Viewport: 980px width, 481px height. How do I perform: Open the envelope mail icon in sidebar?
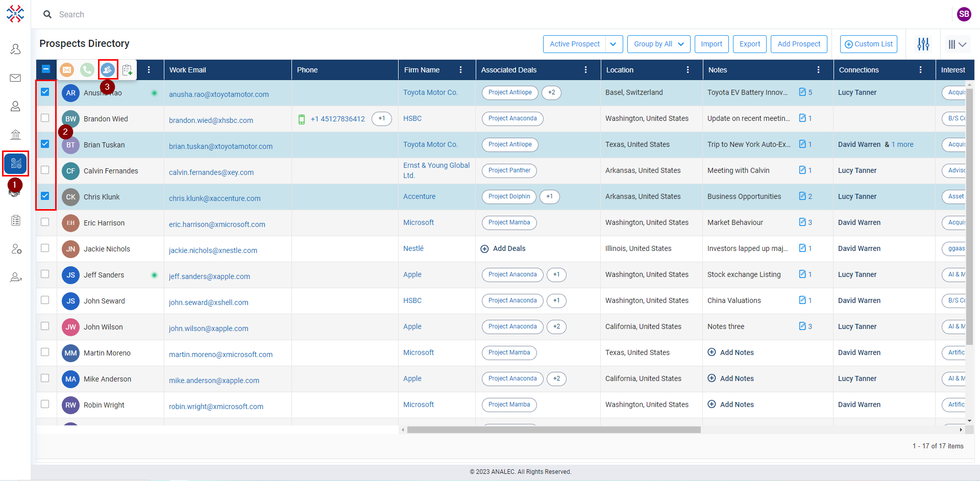click(15, 78)
